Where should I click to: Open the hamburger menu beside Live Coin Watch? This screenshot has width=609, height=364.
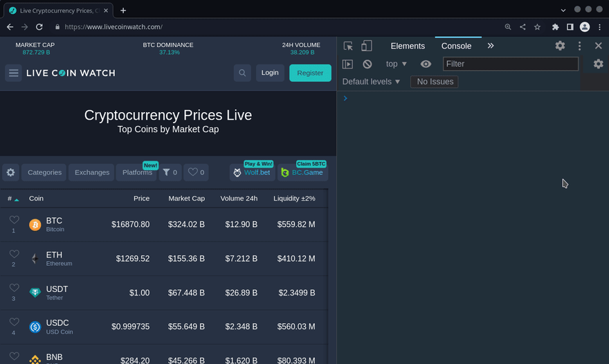tap(14, 73)
